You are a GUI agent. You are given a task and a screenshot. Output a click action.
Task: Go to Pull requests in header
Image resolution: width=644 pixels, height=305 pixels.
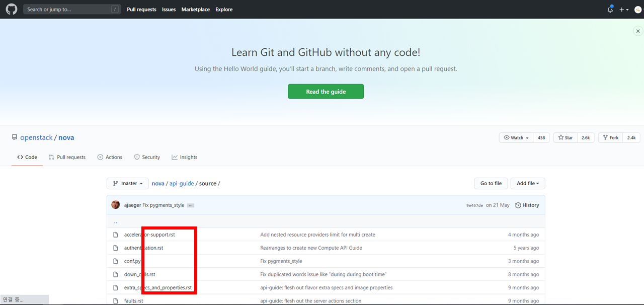pos(141,10)
